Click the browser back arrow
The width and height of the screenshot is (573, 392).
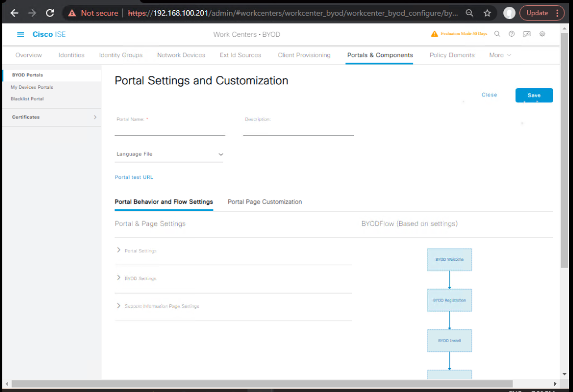pos(14,13)
